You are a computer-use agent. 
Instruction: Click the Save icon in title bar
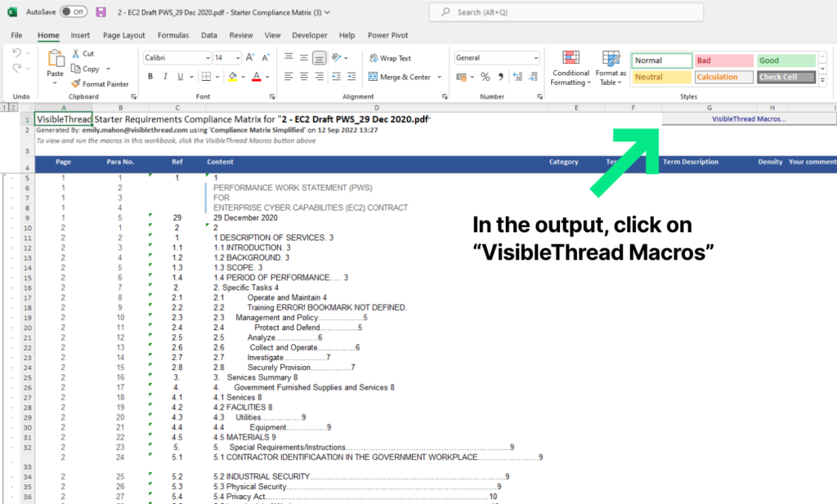(101, 11)
